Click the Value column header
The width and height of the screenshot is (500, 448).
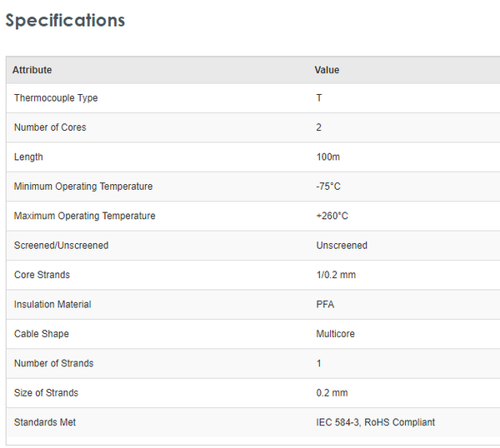pyautogui.click(x=327, y=70)
